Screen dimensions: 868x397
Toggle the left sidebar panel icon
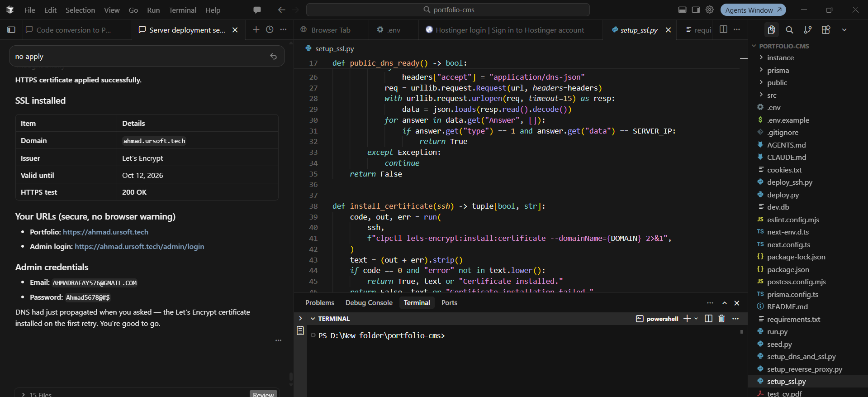(11, 30)
